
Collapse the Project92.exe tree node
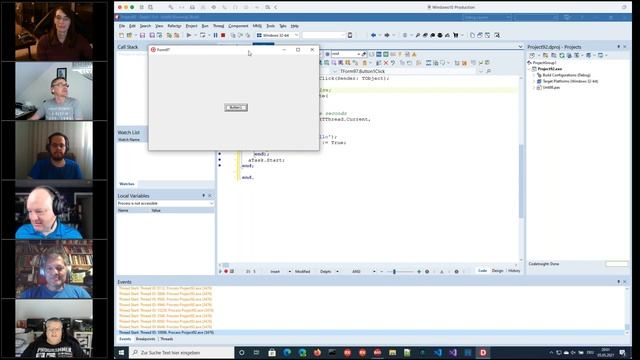[530, 69]
